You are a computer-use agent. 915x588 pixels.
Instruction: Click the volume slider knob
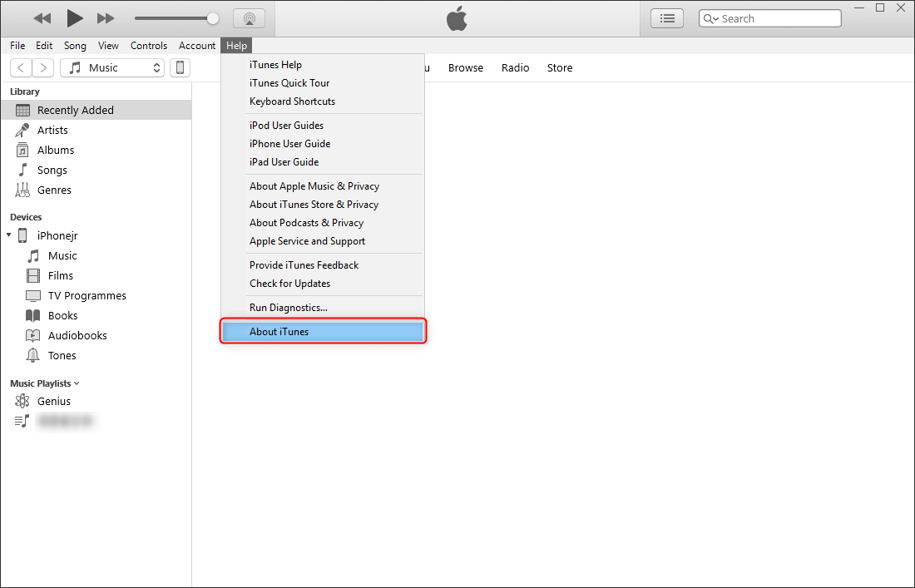pyautogui.click(x=213, y=18)
